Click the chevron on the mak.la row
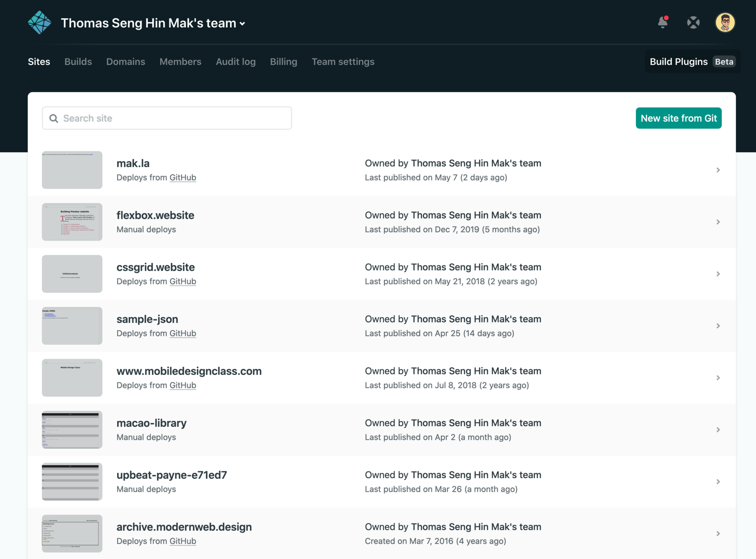 point(718,170)
